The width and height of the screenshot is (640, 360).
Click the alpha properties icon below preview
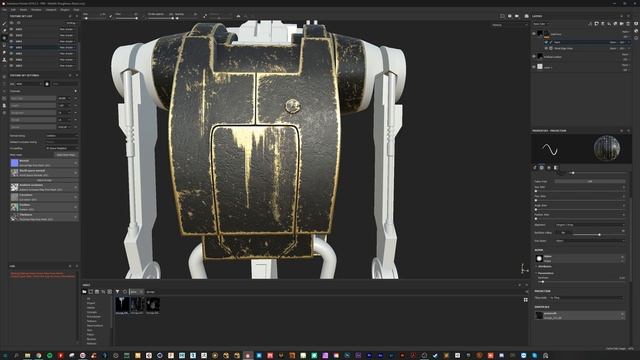542,167
